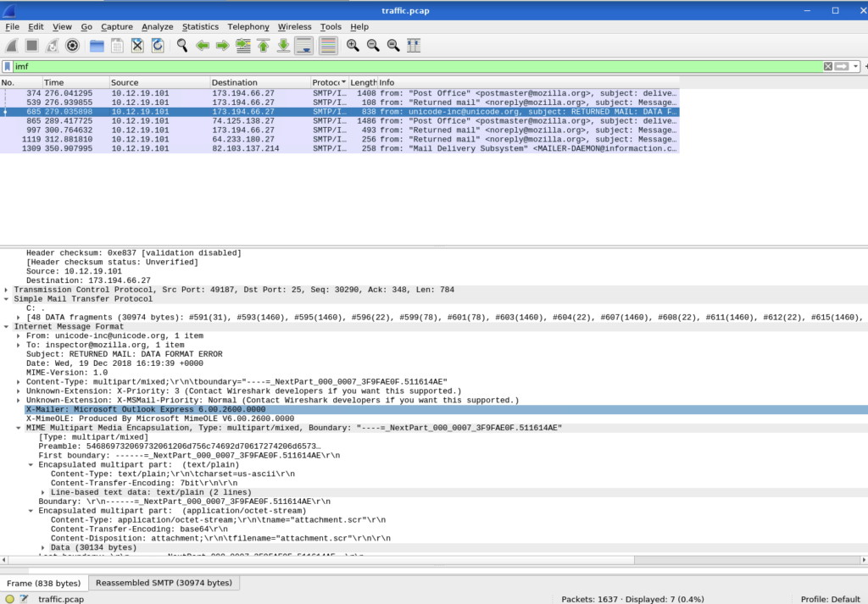The image size is (868, 604).
Task: Switch to Frame (838 bytes) tab
Action: click(44, 583)
